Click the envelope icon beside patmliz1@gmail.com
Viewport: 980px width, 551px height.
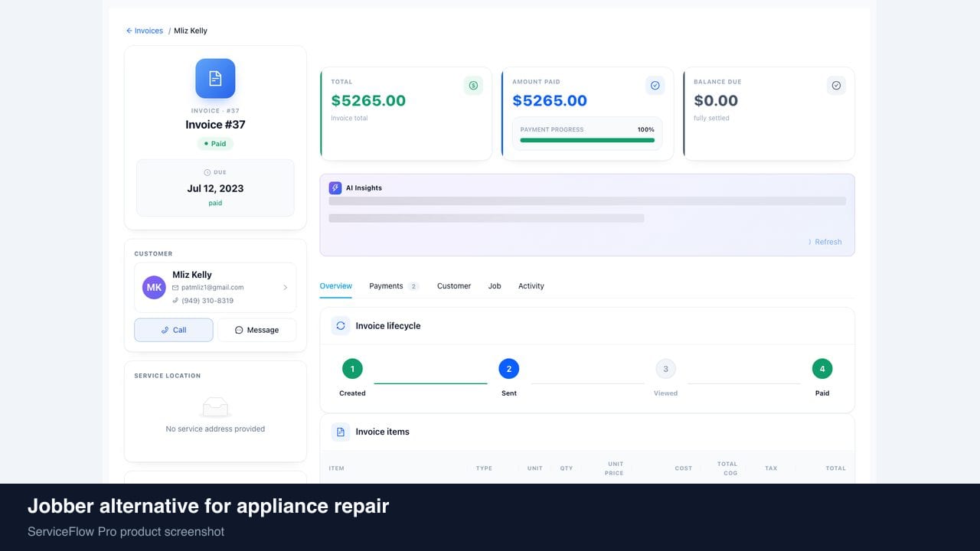[x=175, y=288]
